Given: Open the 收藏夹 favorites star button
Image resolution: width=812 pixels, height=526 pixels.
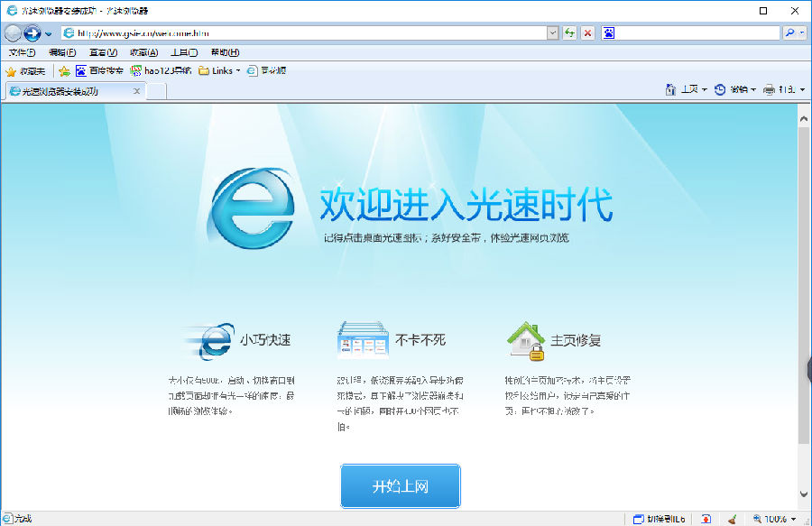Looking at the screenshot, I should (25, 71).
